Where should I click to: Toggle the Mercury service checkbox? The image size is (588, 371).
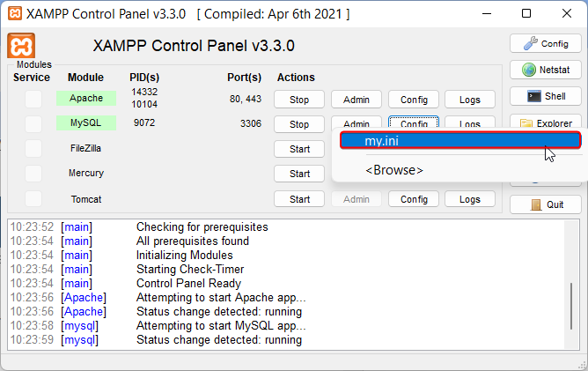tap(33, 174)
